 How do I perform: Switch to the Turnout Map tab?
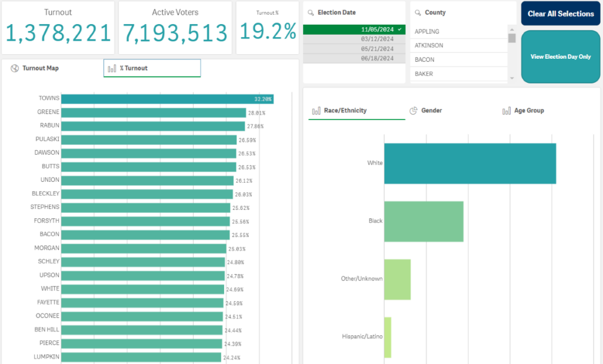point(40,68)
